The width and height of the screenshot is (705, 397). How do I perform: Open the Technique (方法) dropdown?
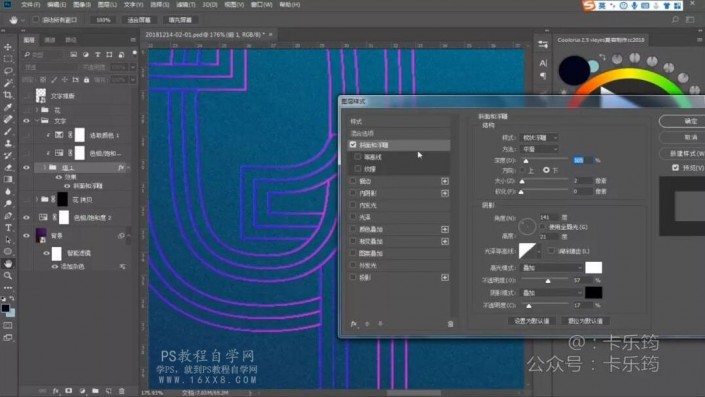539,149
